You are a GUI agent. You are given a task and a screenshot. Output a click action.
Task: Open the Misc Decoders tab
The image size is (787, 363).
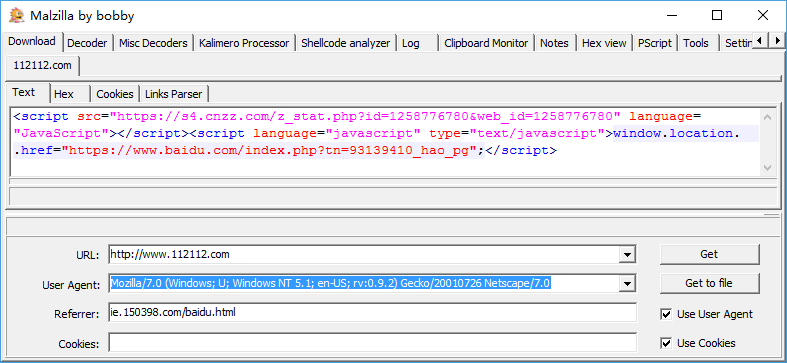pos(153,43)
